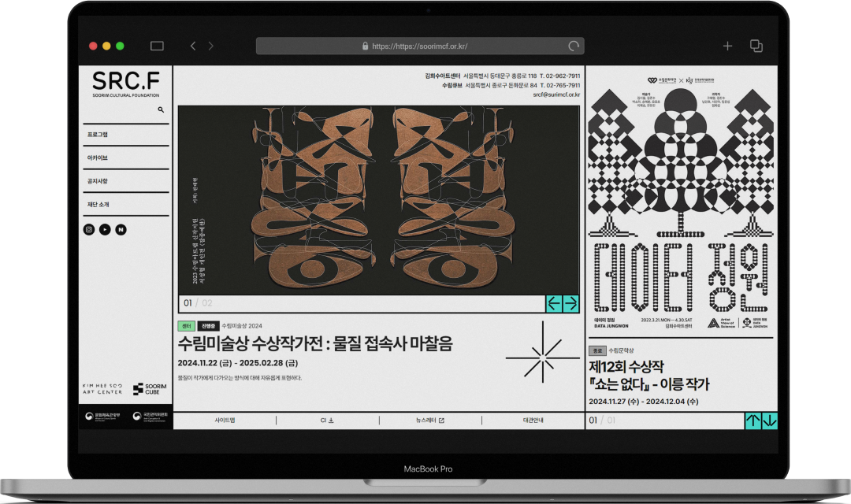This screenshot has height=504, width=851.
Task: Go to previous slide with left arrow
Action: click(x=555, y=303)
